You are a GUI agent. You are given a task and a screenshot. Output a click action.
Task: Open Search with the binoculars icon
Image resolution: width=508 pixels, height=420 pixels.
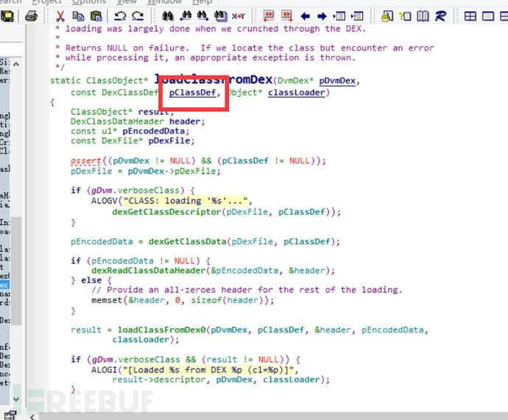(168, 16)
